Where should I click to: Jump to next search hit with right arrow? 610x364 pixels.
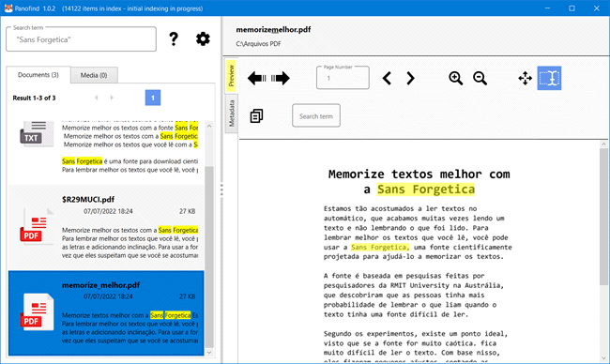click(x=281, y=78)
